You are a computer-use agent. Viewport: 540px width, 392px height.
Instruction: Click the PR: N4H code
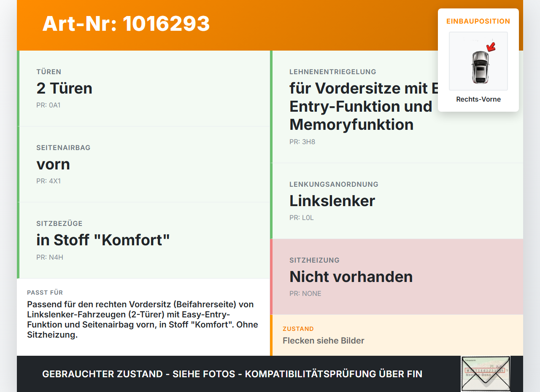pyautogui.click(x=50, y=257)
